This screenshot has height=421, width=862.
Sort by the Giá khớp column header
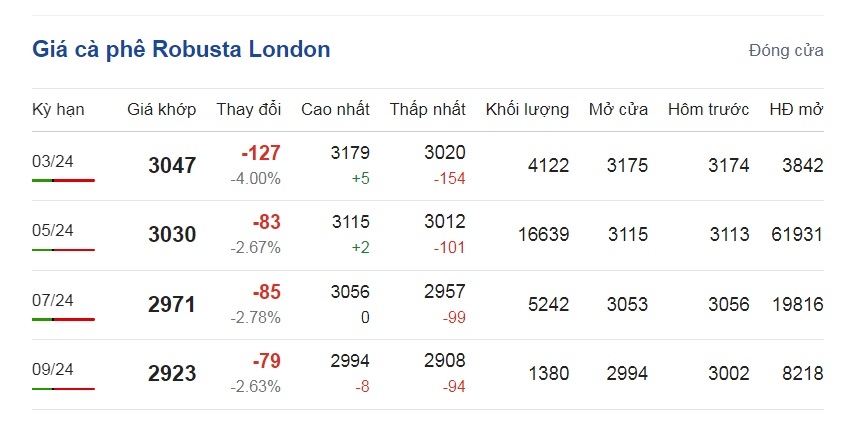tap(162, 109)
